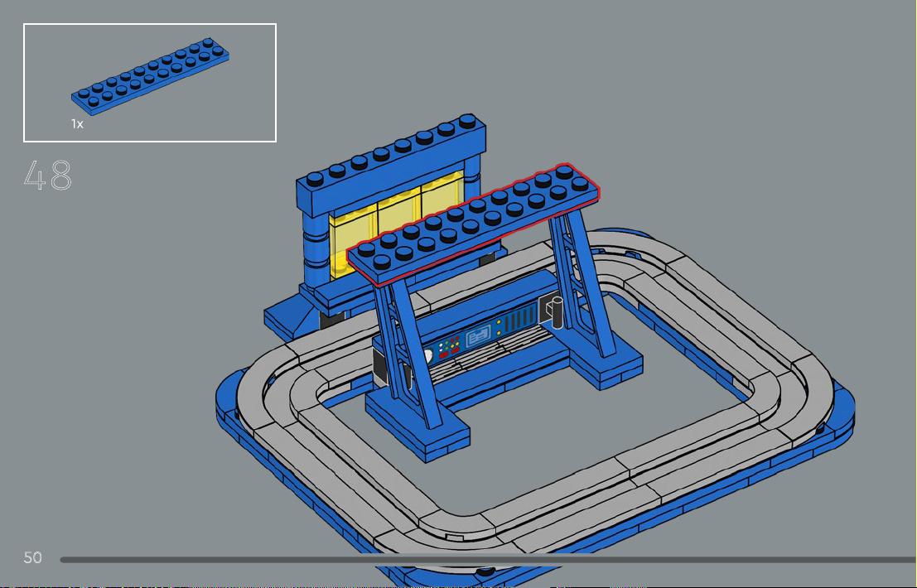Click the red-outlined blue plate on the model
The height and width of the screenshot is (588, 917).
tap(474, 225)
